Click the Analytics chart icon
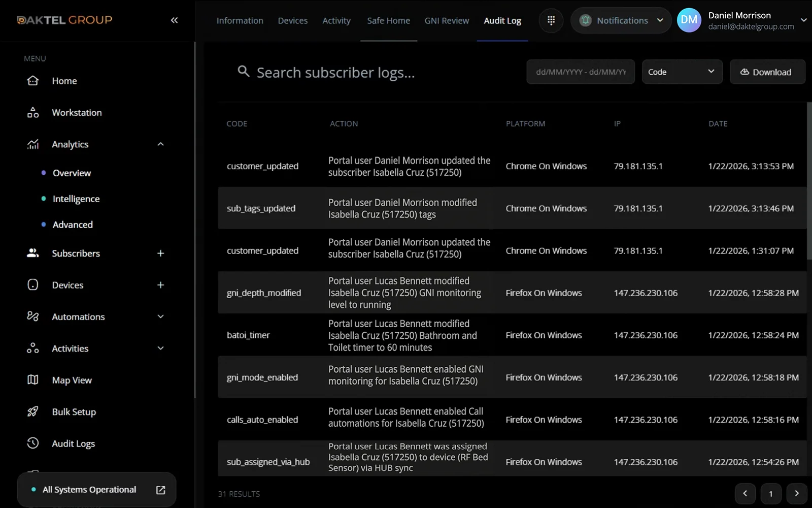Viewport: 812px width, 508px height. point(33,144)
